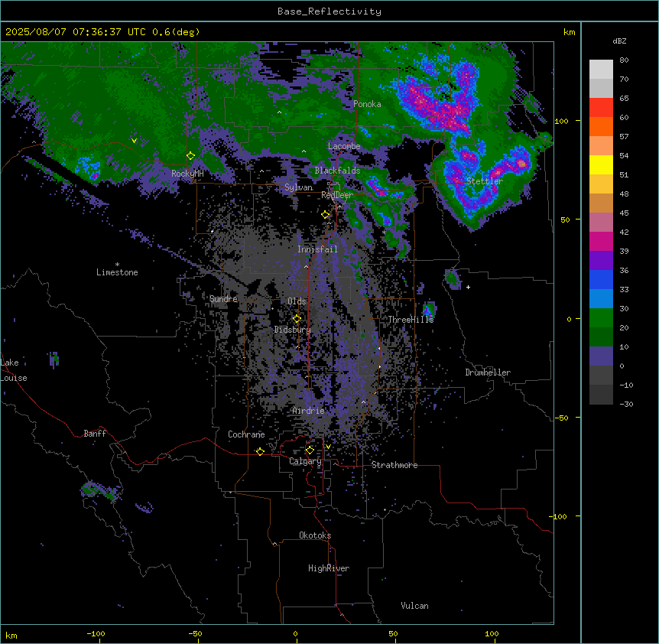Viewport: 659px width, 644px height.
Task: Click the slate purple 10-0 dBZ legend swatch
Action: pos(601,356)
